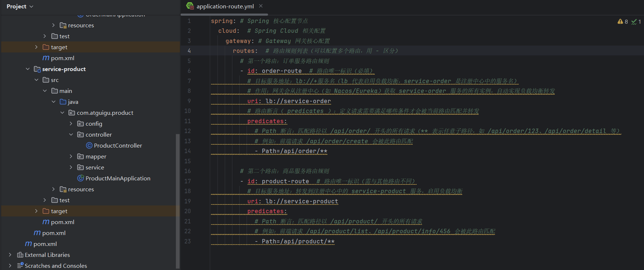
Task: Select the pom.xml directly under service-product
Action: point(63,222)
